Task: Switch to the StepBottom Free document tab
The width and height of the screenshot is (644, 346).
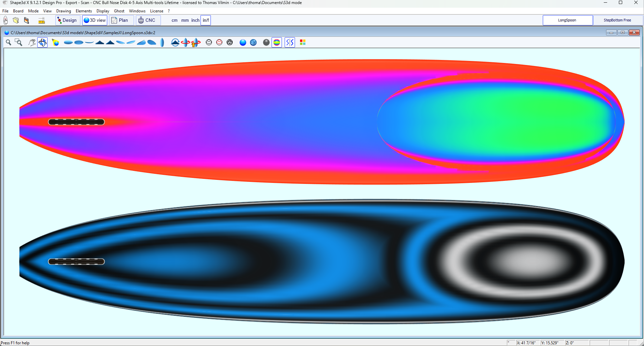Action: 617,20
